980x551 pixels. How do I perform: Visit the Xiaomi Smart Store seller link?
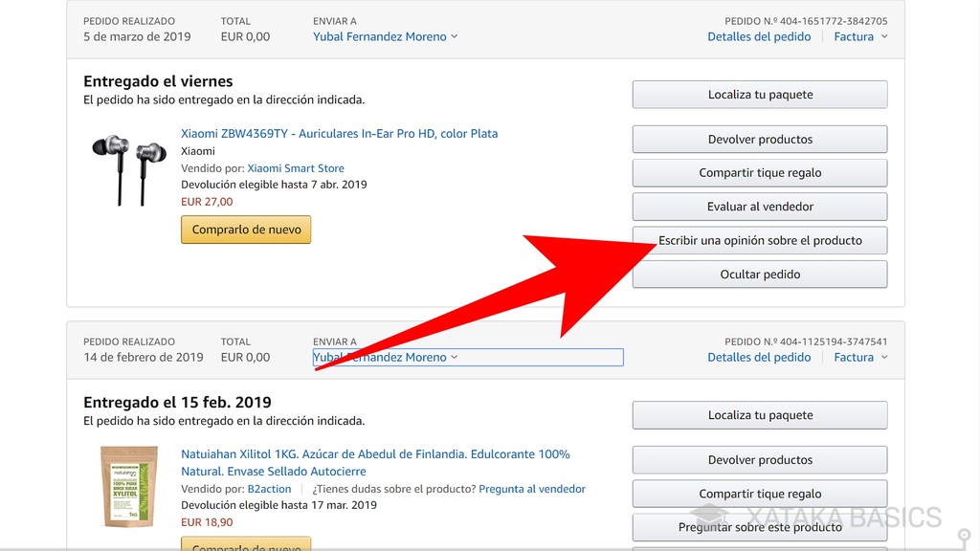point(296,167)
